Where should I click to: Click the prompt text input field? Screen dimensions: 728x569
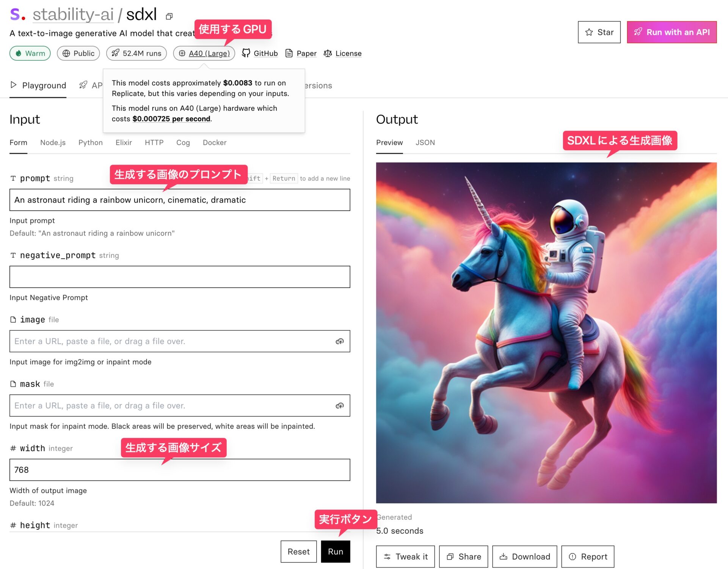[179, 200]
